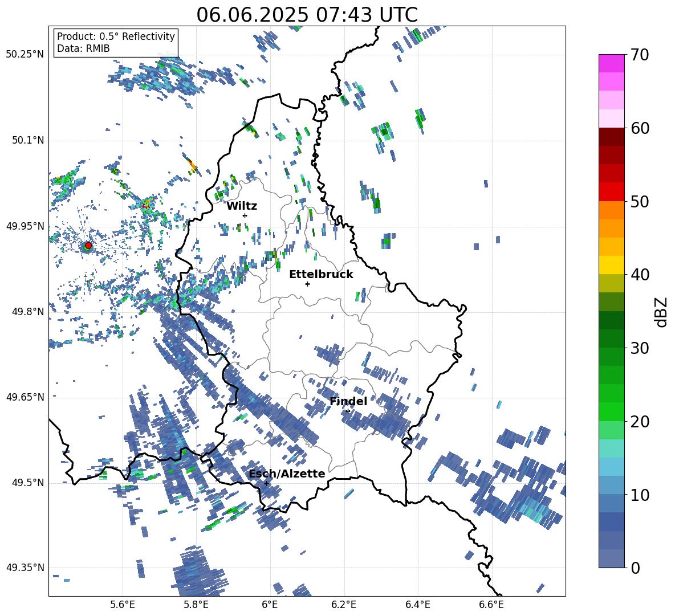Click the Data: RMIB text

[83, 48]
